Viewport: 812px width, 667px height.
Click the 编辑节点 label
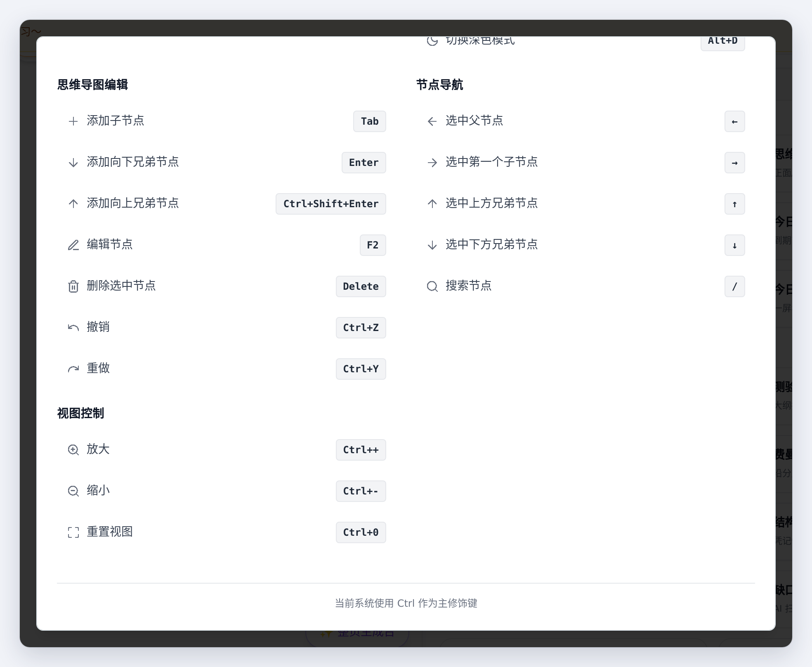coord(110,244)
